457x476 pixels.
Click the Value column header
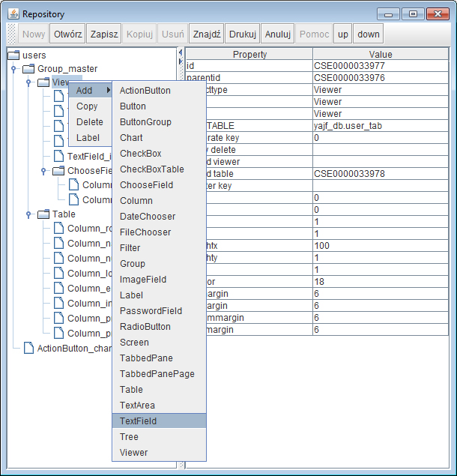(x=381, y=54)
